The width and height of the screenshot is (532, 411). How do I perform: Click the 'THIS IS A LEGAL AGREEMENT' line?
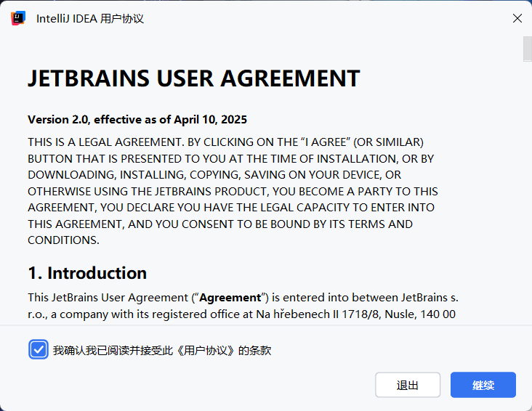click(225, 142)
